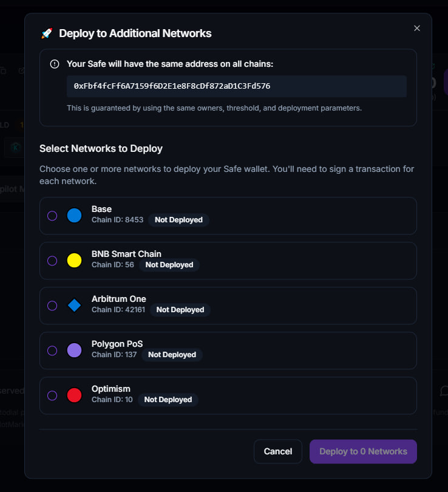448x492 pixels.
Task: Click the Optimism red icon
Action: pos(74,395)
